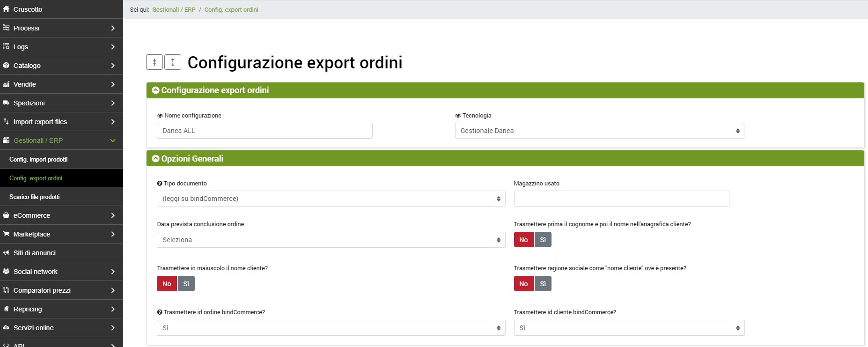Set uppercase customer name to Sì

coord(186,284)
